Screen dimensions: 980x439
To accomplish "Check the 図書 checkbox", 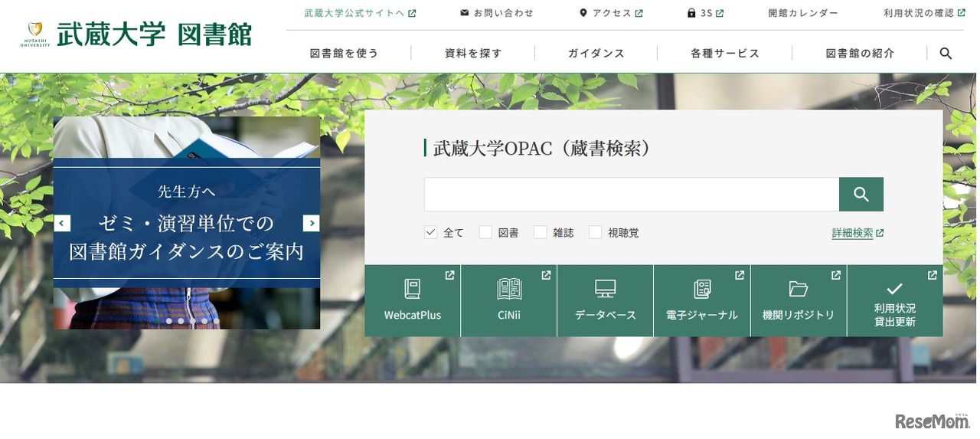I will pyautogui.click(x=485, y=232).
